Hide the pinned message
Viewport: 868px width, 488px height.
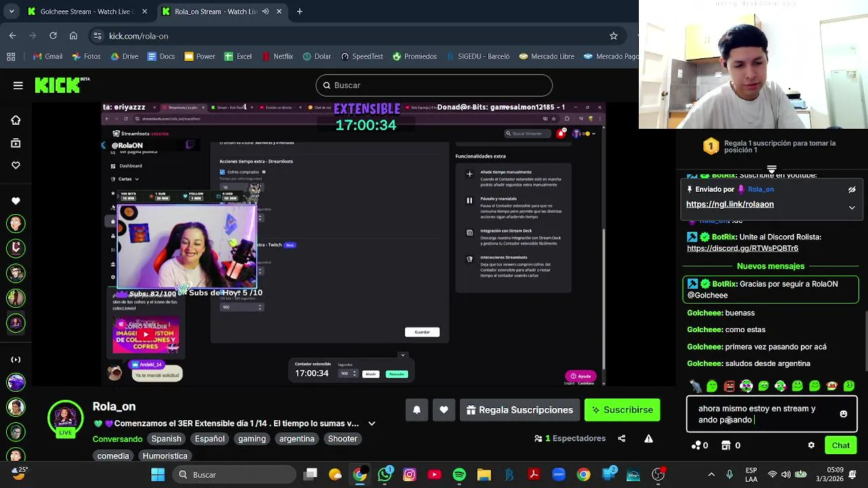point(852,190)
